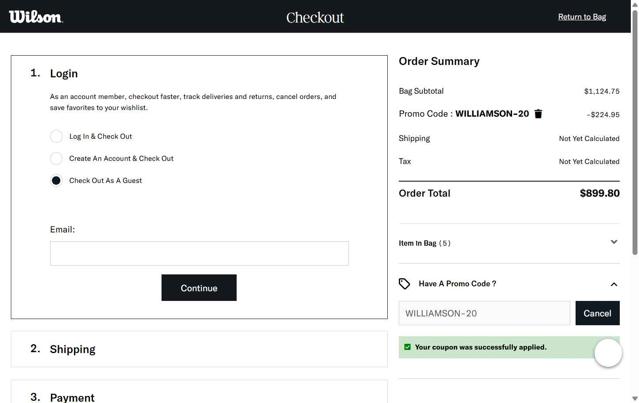639x403 pixels.
Task: Cancel the applied promo code
Action: [597, 313]
